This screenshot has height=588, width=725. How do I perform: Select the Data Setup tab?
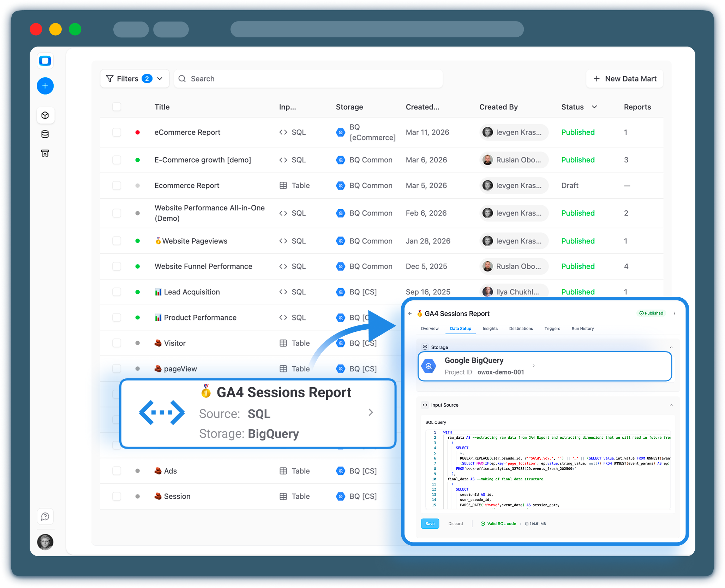click(x=460, y=329)
